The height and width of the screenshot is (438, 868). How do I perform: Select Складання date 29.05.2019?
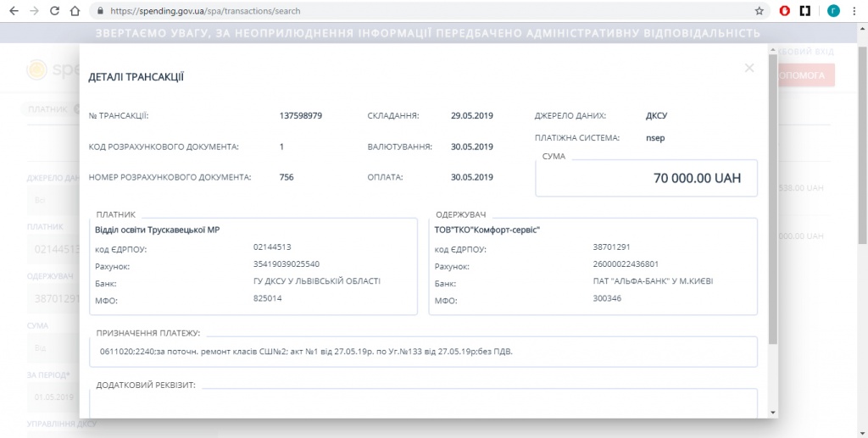[471, 116]
